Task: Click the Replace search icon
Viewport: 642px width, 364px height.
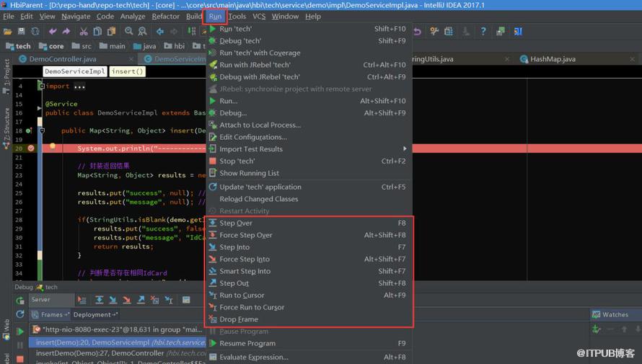Action: 143,32
